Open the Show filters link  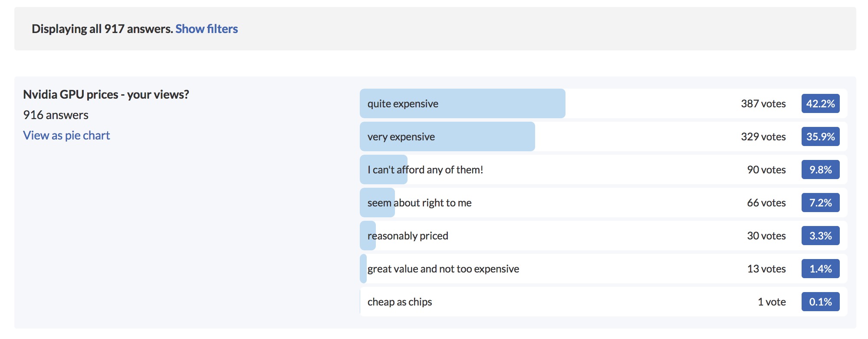(x=207, y=29)
